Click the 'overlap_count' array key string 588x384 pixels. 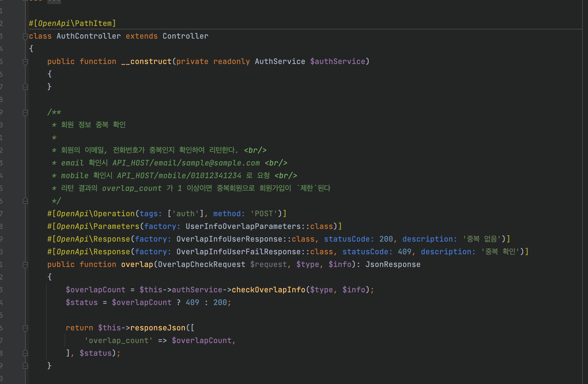click(118, 340)
